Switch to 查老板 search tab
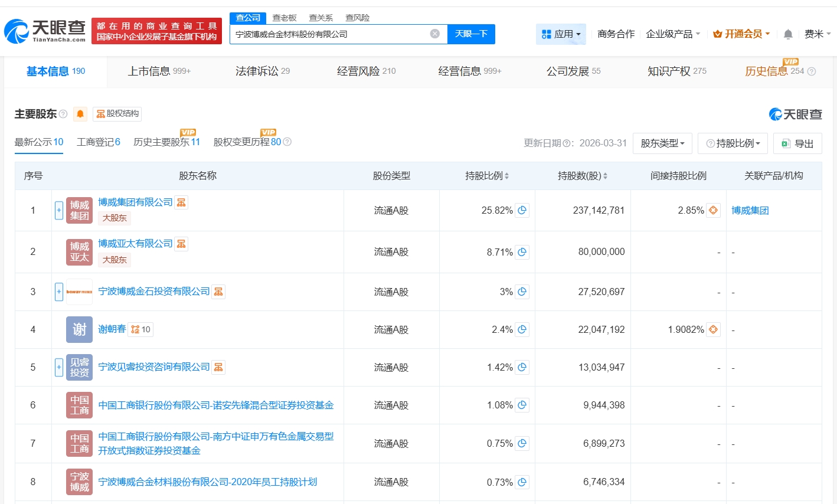This screenshot has height=504, width=837. 285,18
